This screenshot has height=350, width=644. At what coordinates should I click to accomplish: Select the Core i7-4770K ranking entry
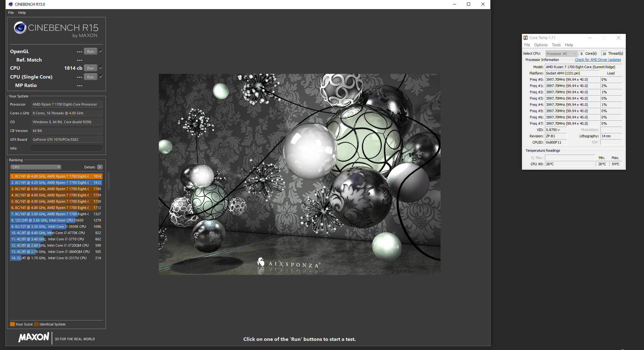(56, 233)
